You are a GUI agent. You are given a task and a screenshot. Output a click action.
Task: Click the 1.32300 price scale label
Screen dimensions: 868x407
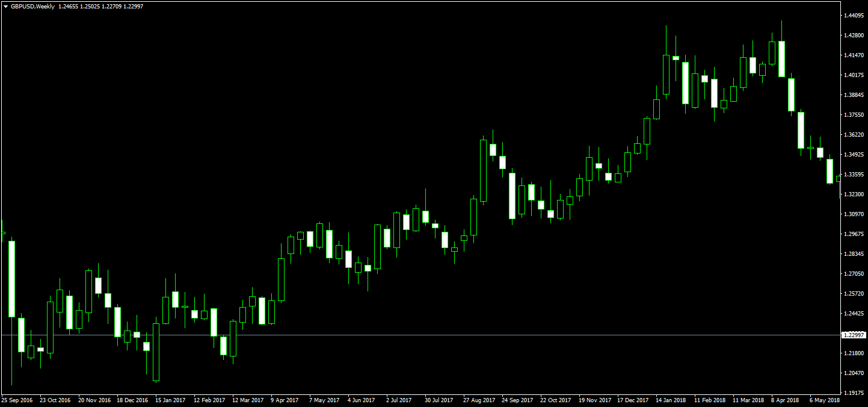(854, 194)
